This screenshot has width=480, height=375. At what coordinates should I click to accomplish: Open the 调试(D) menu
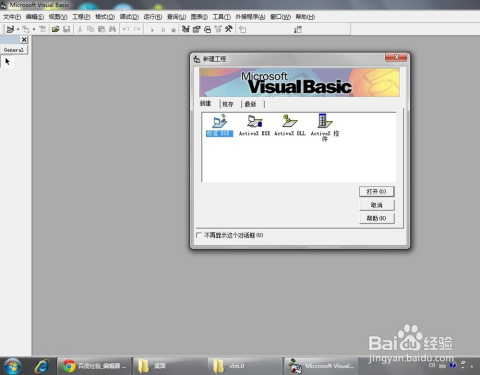click(x=129, y=17)
